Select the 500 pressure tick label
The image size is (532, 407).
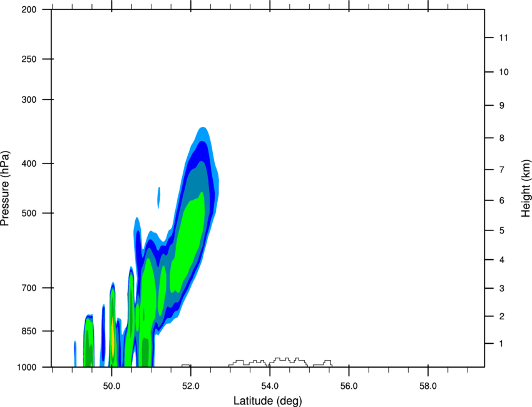(29, 213)
